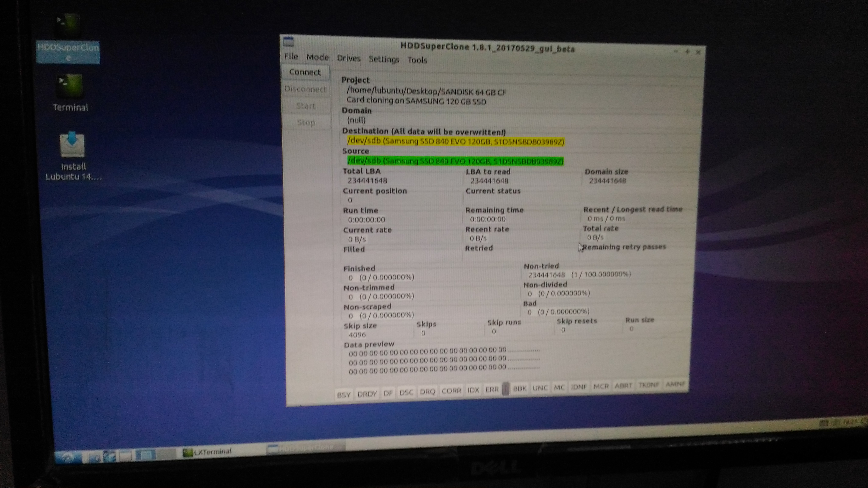Image resolution: width=868 pixels, height=488 pixels.
Task: Click the Finished value 0 (0 / 0.000000%)
Action: point(381,277)
